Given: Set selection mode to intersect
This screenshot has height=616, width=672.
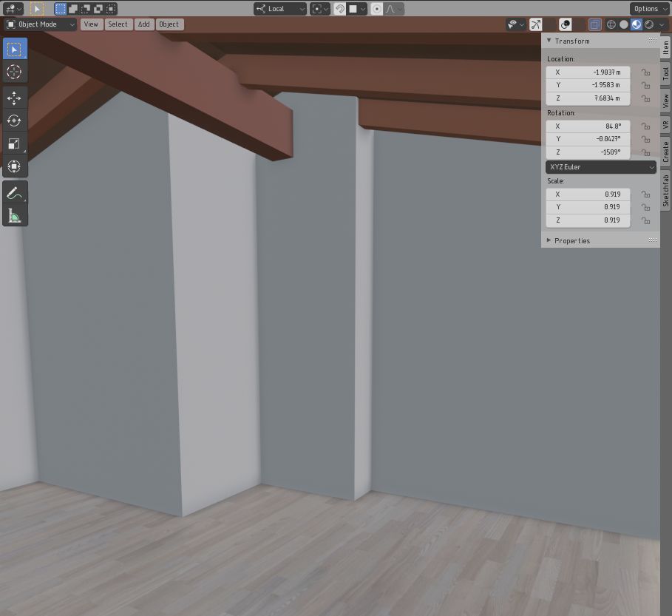Looking at the screenshot, I should click(112, 9).
